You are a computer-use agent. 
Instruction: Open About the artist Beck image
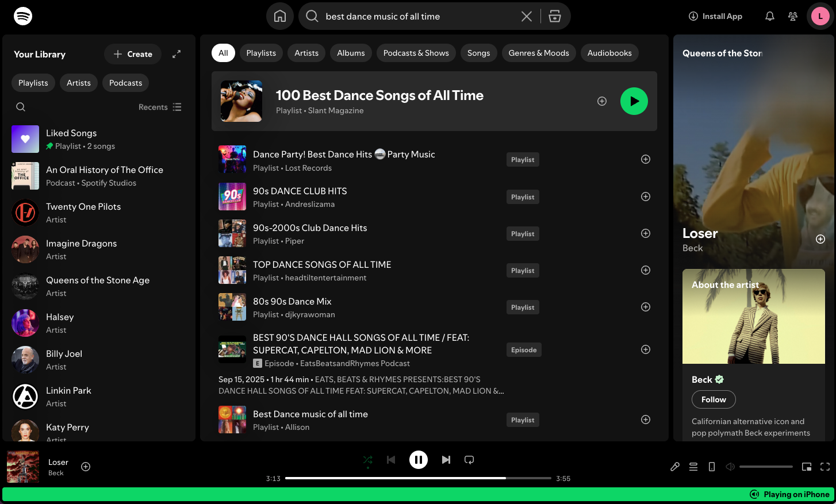(x=754, y=316)
